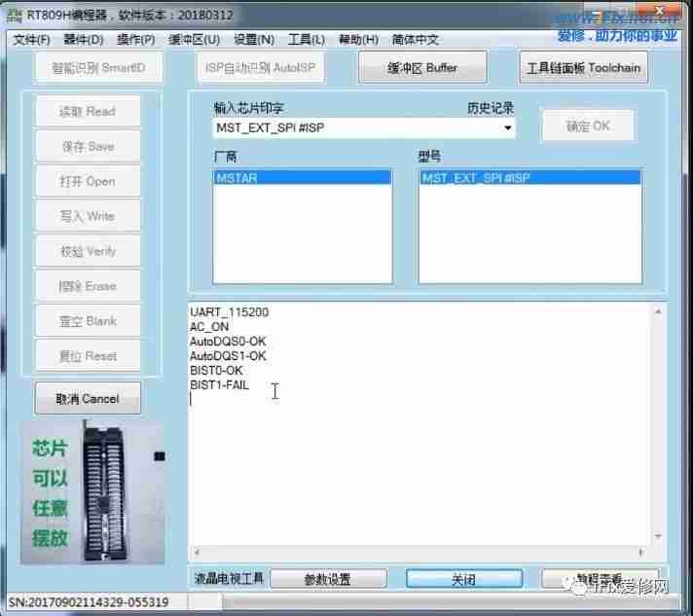Click the 写入 Write button
The image size is (693, 616).
point(88,216)
